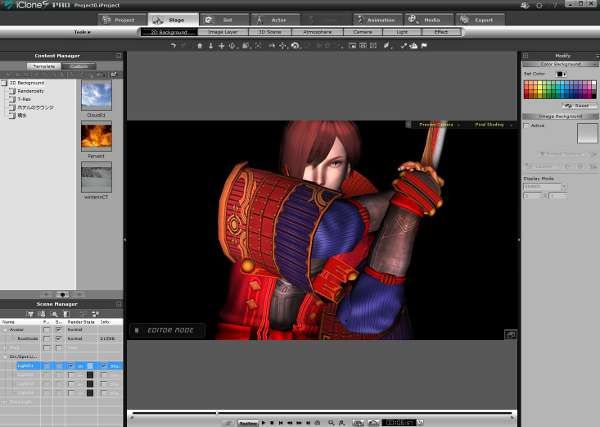Click the eyedropper icon beside Reset
This screenshot has height=427, width=600.
[568, 105]
